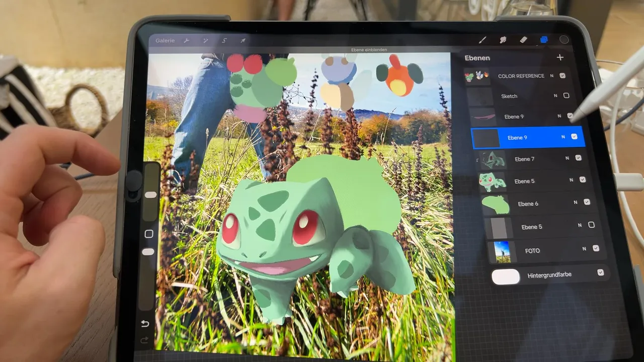This screenshot has width=644, height=362.
Task: Tap the Ebene 6 green shape thumbnail
Action: pyautogui.click(x=496, y=205)
